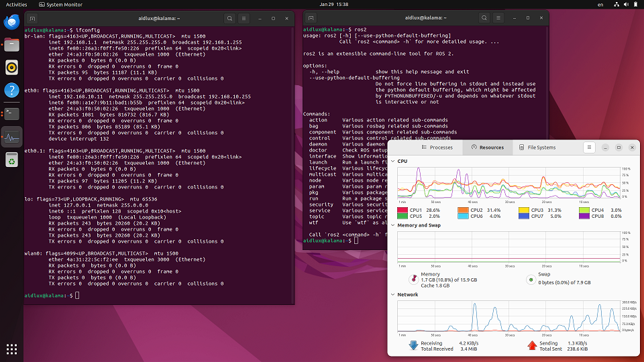644x362 pixels.
Task: Switch to the File Systems tab
Action: pyautogui.click(x=537, y=147)
